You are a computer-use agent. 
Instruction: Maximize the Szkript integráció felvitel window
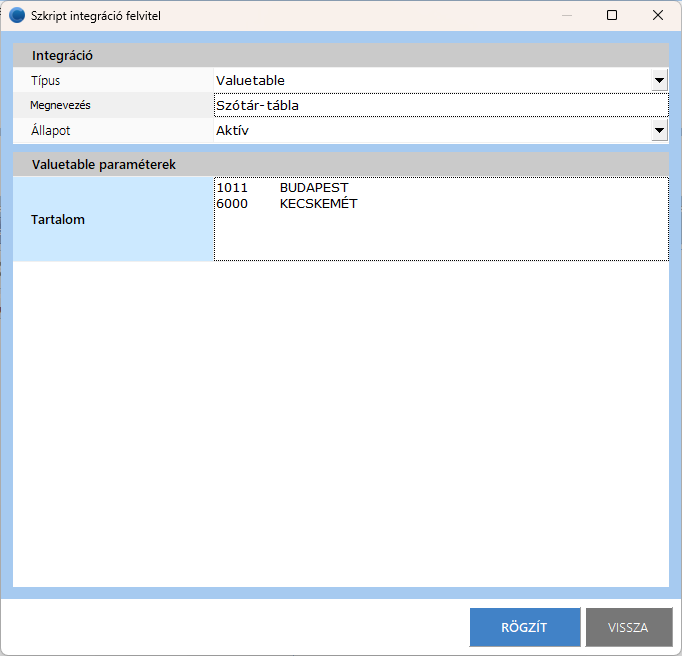tap(612, 15)
